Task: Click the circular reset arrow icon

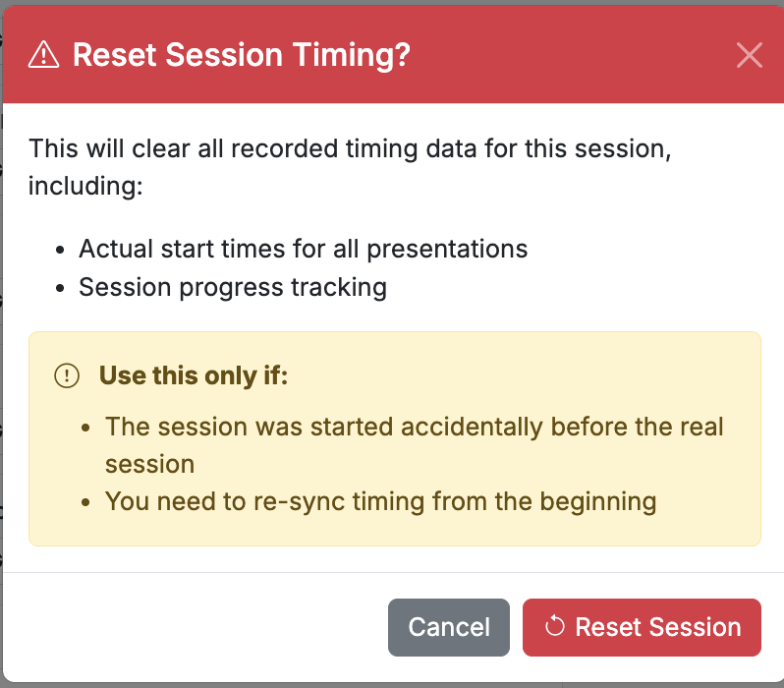Action: pos(554,626)
